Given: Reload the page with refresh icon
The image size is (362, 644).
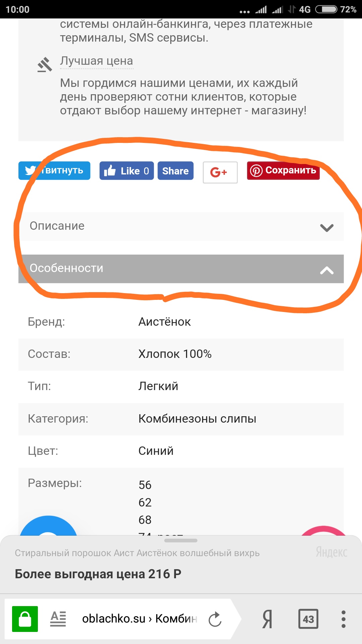Looking at the screenshot, I should [215, 619].
